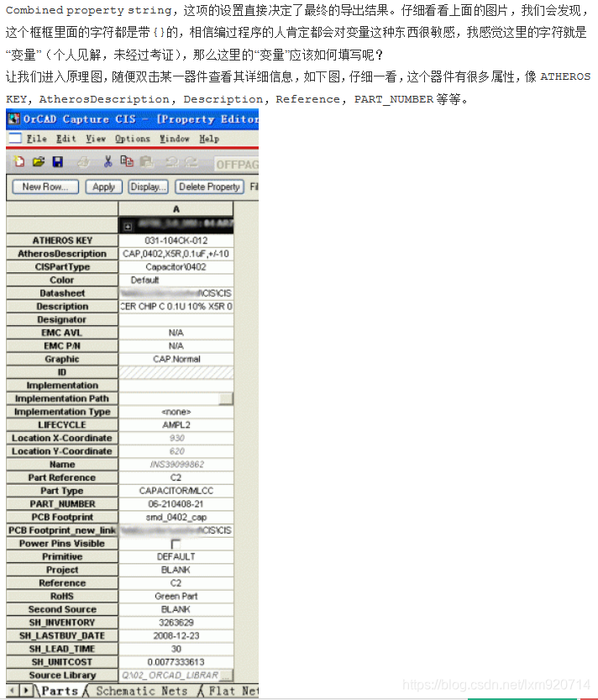Click the Capacitor\0402 CISPartType cell
The height and width of the screenshot is (700, 598).
pos(176,267)
